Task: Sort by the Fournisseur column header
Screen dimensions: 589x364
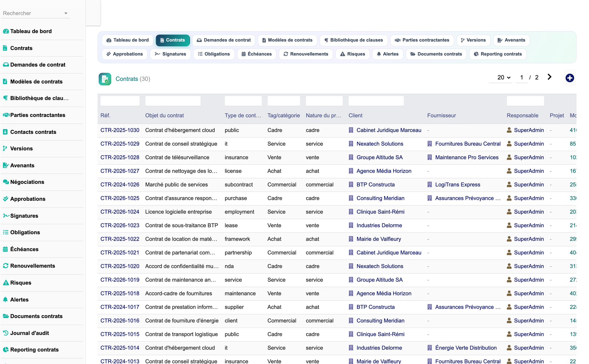Action: point(441,115)
